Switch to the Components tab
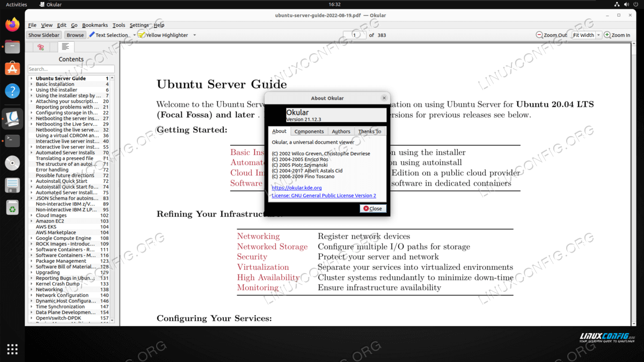The image size is (644, 362). coord(309,131)
